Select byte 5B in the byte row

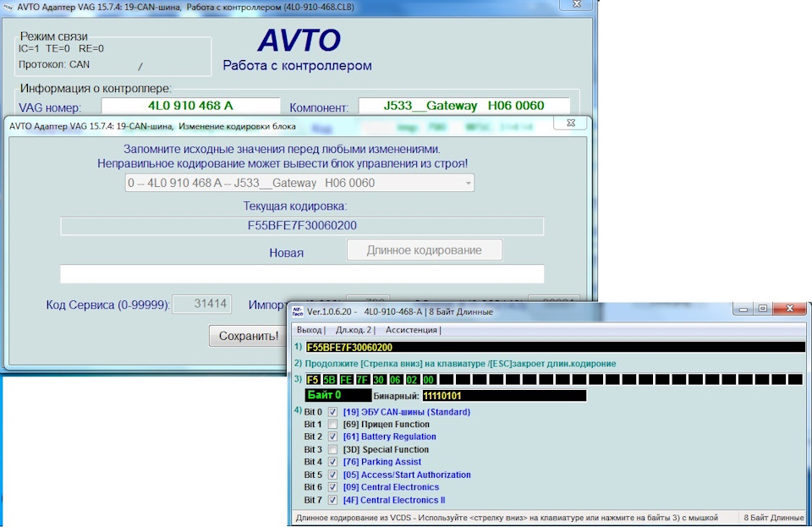[x=329, y=380]
